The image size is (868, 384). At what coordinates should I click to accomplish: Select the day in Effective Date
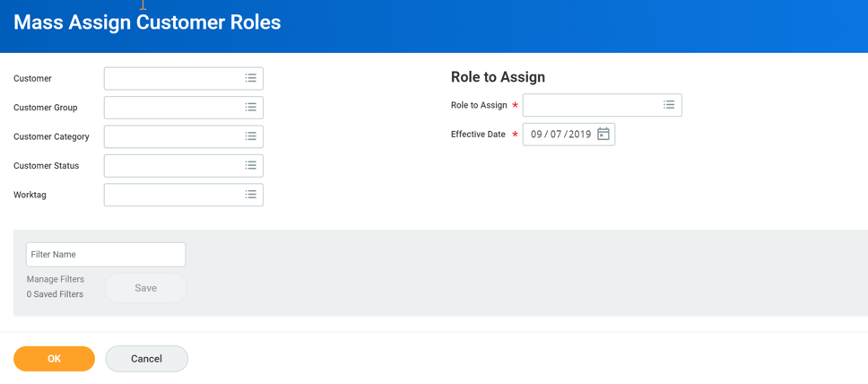tap(556, 134)
